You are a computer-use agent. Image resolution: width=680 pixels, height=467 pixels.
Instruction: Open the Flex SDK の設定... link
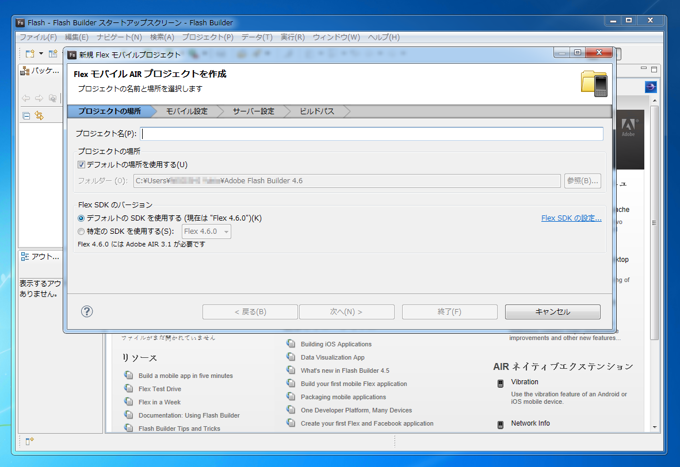click(x=571, y=218)
